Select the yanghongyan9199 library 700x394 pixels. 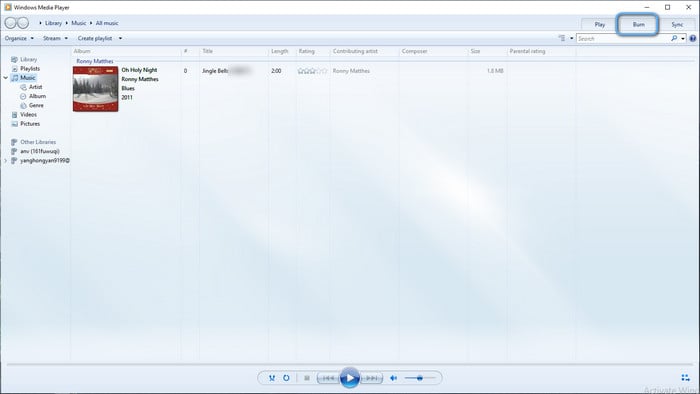(44, 161)
